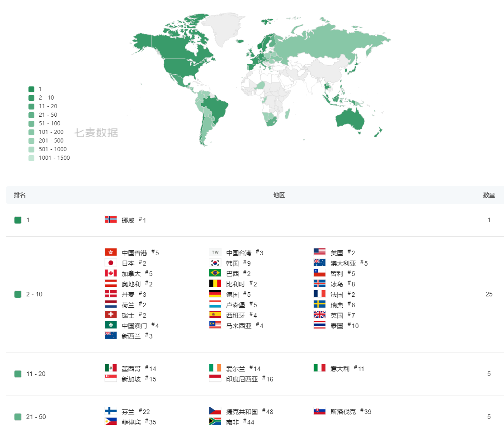Click the Japan flag next to 日本
Viewport: 504px width, 433px height.
(x=111, y=263)
